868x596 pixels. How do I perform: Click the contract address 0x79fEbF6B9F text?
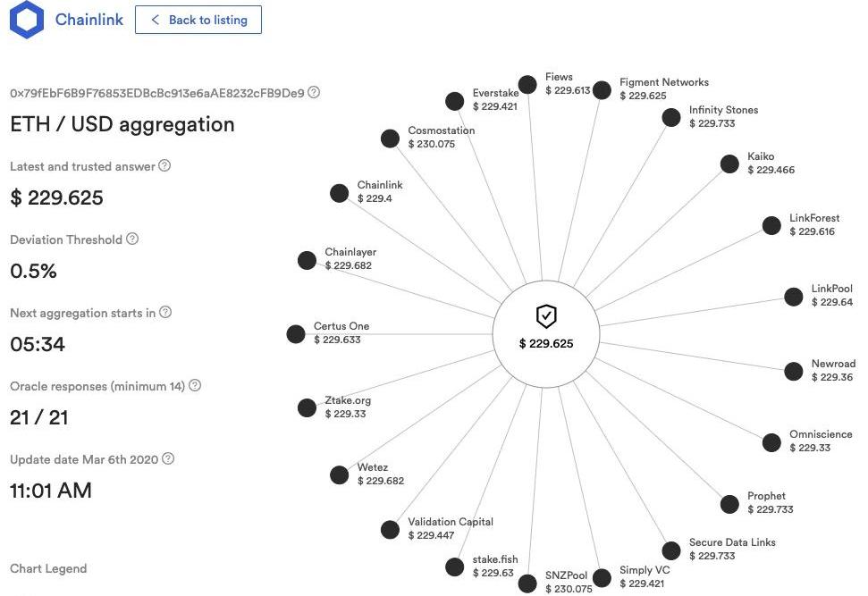click(156, 93)
